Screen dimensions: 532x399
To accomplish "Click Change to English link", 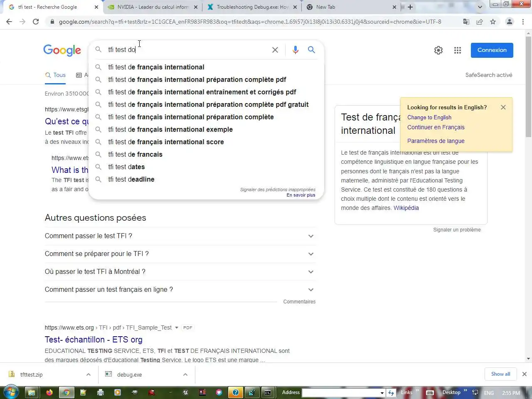I will [x=429, y=117].
